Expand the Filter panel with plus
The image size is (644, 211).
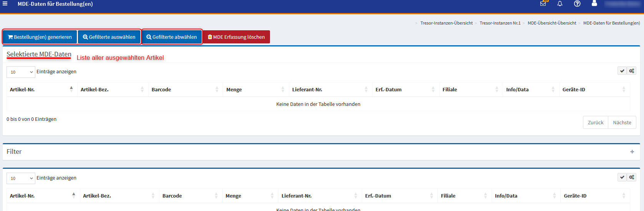click(632, 152)
